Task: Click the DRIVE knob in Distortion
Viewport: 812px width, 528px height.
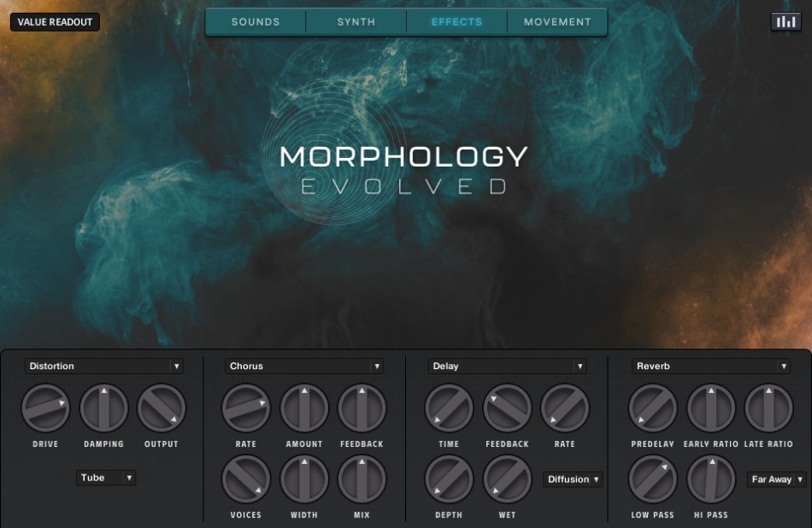Action: (44, 408)
